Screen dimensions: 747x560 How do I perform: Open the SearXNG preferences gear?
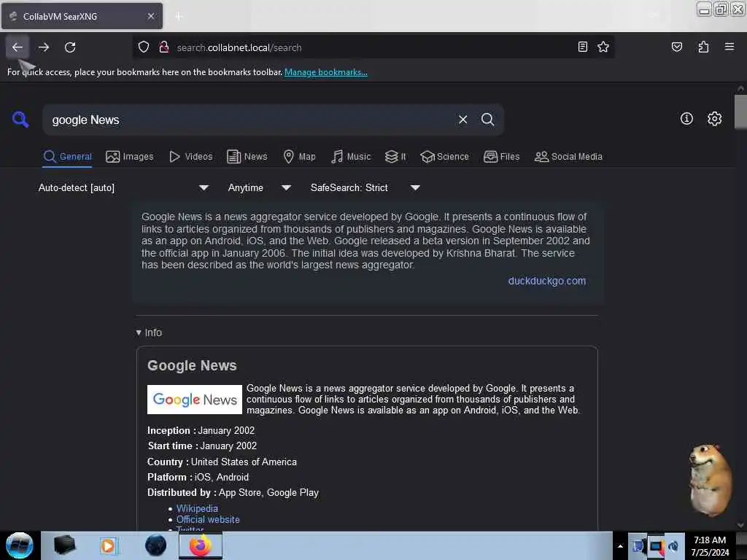click(x=714, y=119)
